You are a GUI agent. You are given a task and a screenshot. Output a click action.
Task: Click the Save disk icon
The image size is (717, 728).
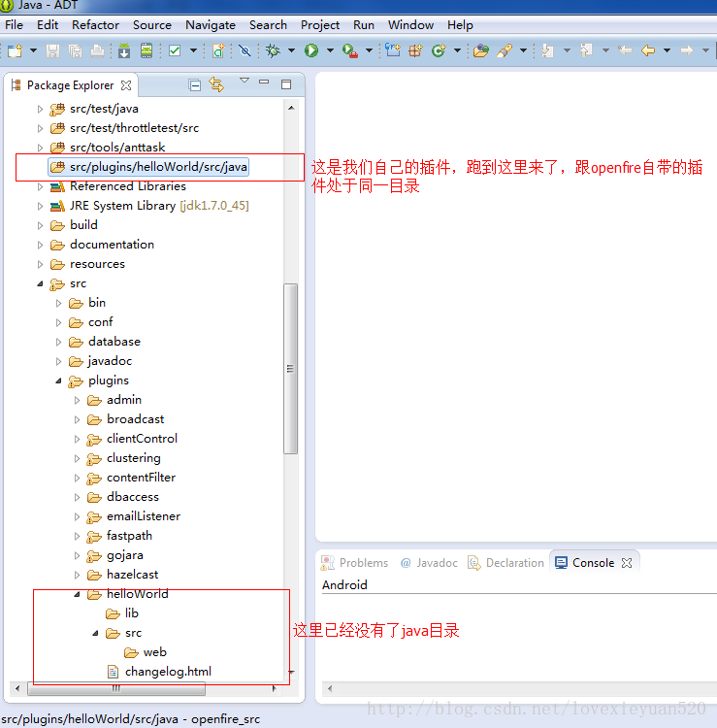52,50
